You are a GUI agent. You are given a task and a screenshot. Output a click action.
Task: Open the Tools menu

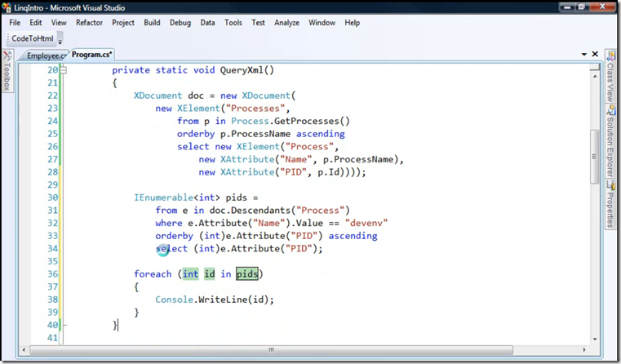(233, 23)
